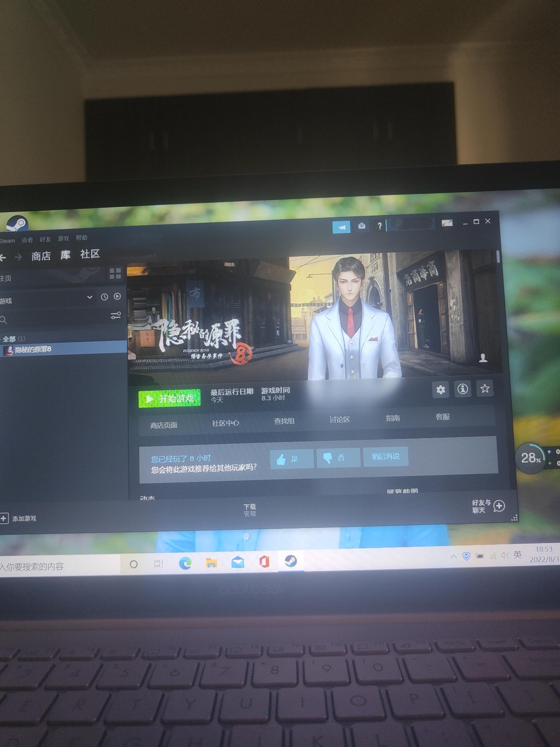Click the green 开始游戏 button
The width and height of the screenshot is (560, 747).
point(169,399)
